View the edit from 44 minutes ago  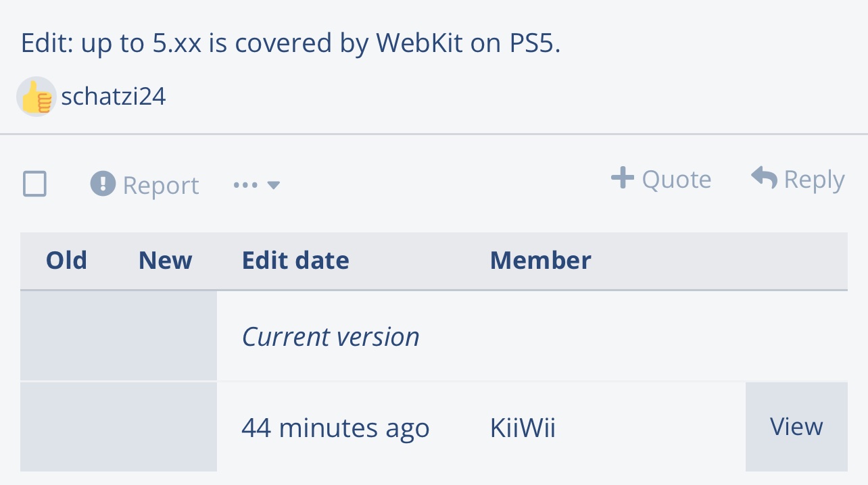coord(796,427)
